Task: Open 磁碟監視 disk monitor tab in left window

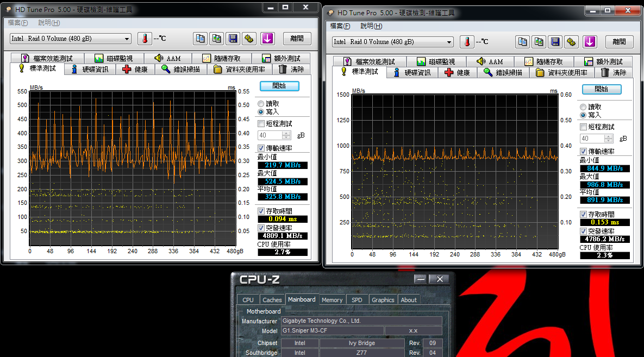Action: [x=114, y=58]
